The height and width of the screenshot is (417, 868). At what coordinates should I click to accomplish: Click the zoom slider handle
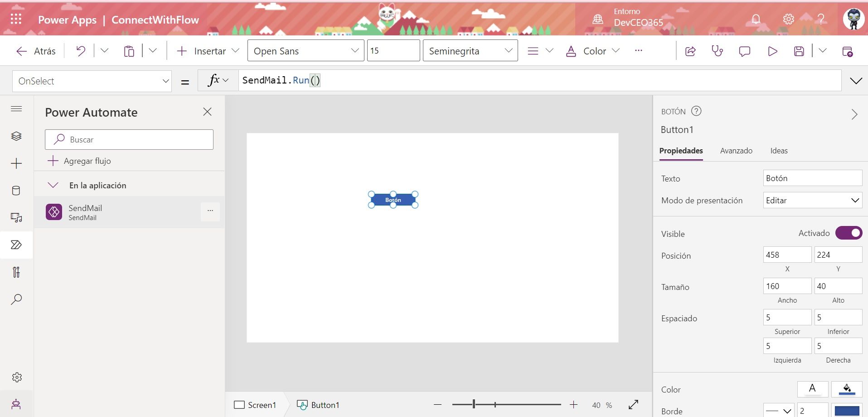pos(474,404)
